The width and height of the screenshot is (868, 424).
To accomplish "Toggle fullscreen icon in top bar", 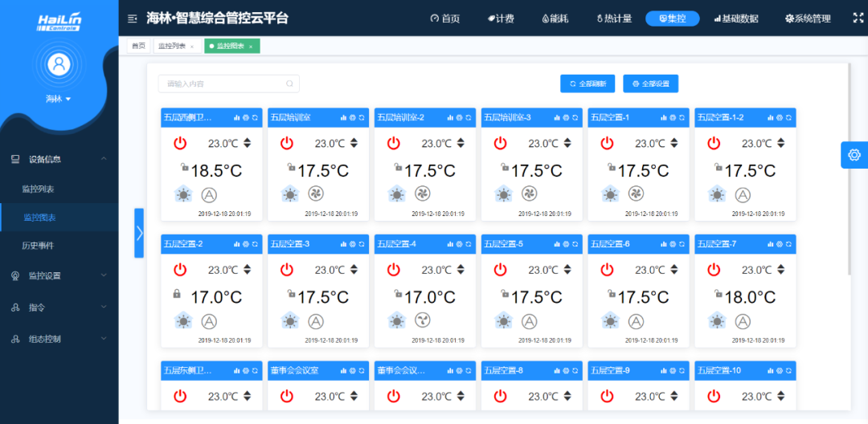I will (x=857, y=18).
